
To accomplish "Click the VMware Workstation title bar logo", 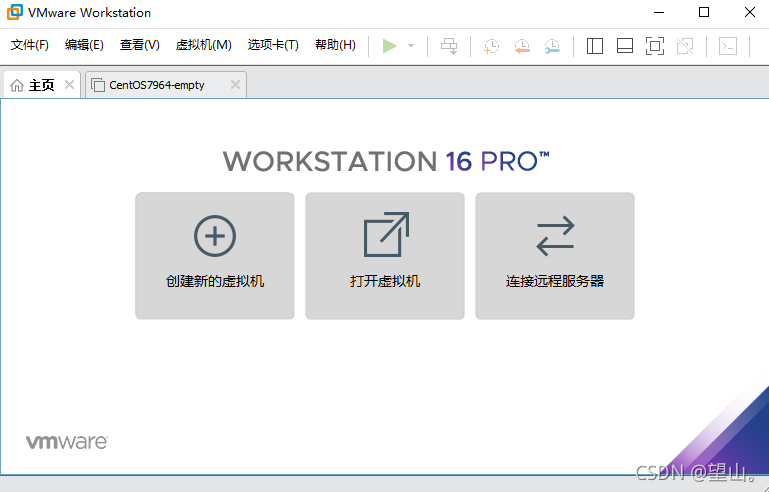I will pos(14,12).
